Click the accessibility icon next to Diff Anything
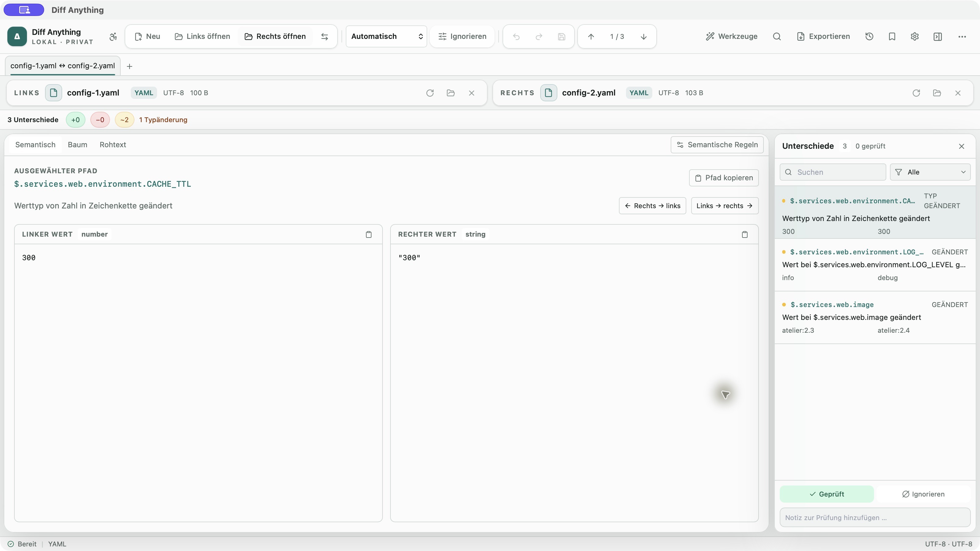The width and height of the screenshot is (980, 551). click(x=113, y=36)
